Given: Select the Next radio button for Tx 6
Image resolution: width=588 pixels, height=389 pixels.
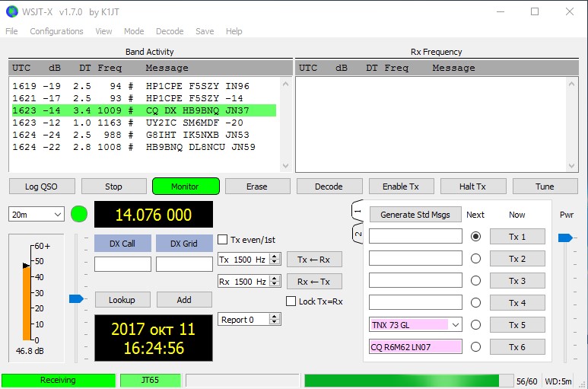Looking at the screenshot, I should (475, 347).
